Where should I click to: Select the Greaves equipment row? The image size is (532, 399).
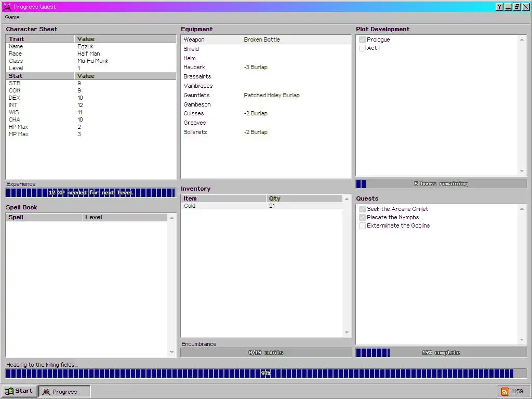pyautogui.click(x=266, y=123)
